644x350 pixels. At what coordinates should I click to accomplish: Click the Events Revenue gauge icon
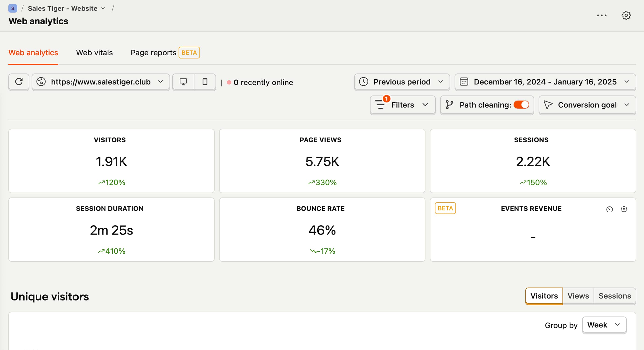point(609,209)
